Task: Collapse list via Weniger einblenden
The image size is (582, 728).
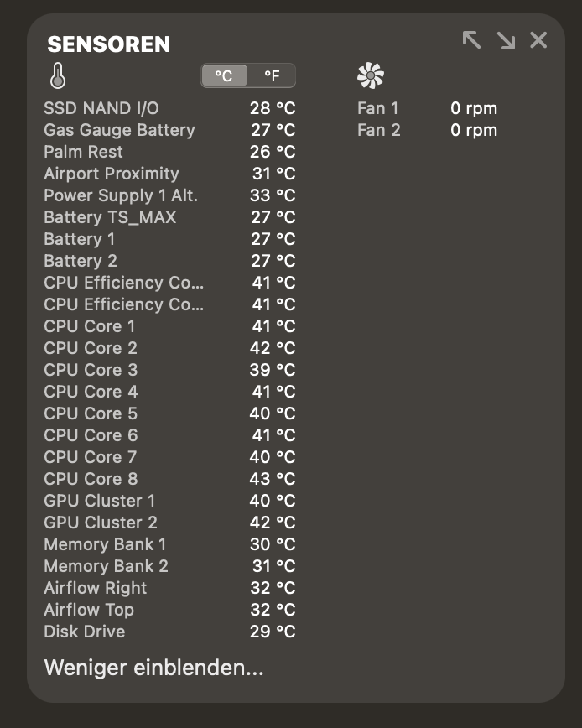Action: coord(153,667)
